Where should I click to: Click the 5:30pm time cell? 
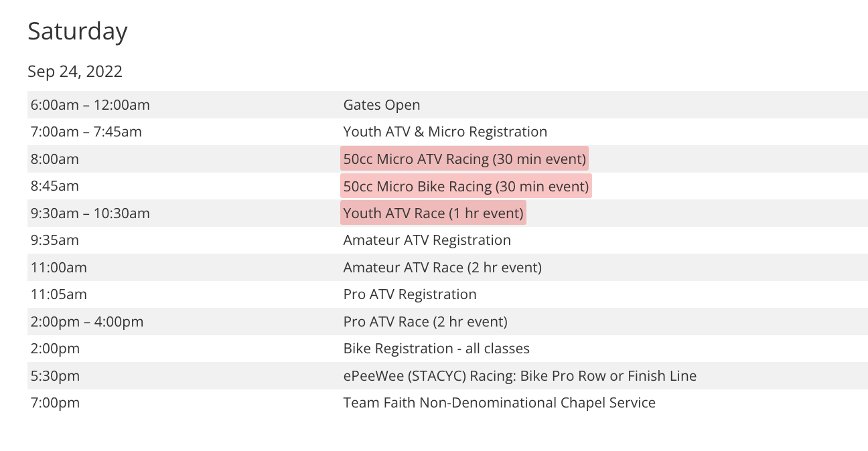[x=55, y=376]
